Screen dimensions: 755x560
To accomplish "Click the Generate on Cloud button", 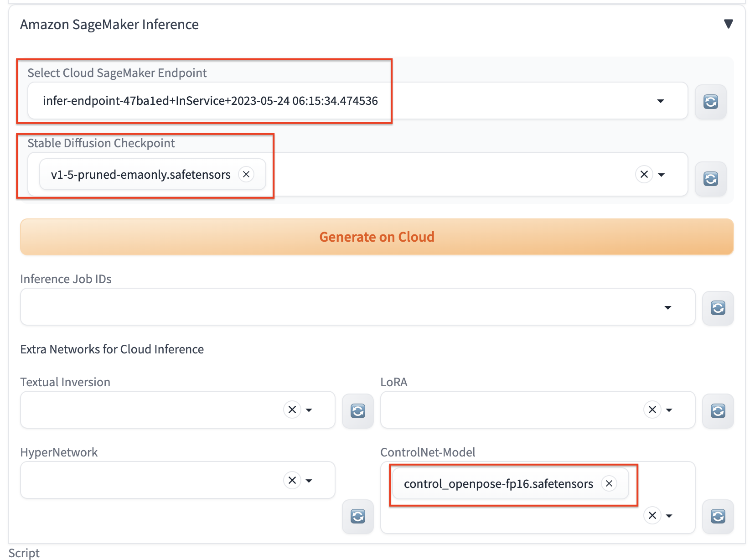I will click(377, 237).
